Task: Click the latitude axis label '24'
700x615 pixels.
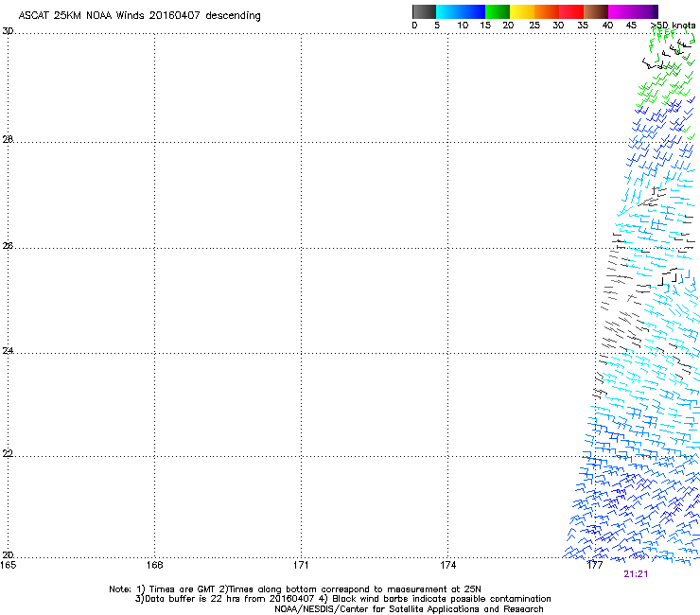Action: [x=8, y=351]
